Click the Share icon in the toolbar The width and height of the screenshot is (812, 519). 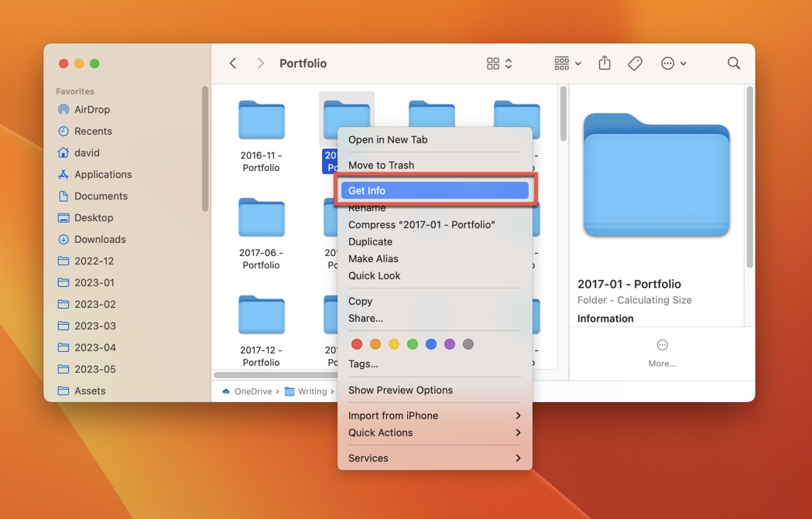605,63
